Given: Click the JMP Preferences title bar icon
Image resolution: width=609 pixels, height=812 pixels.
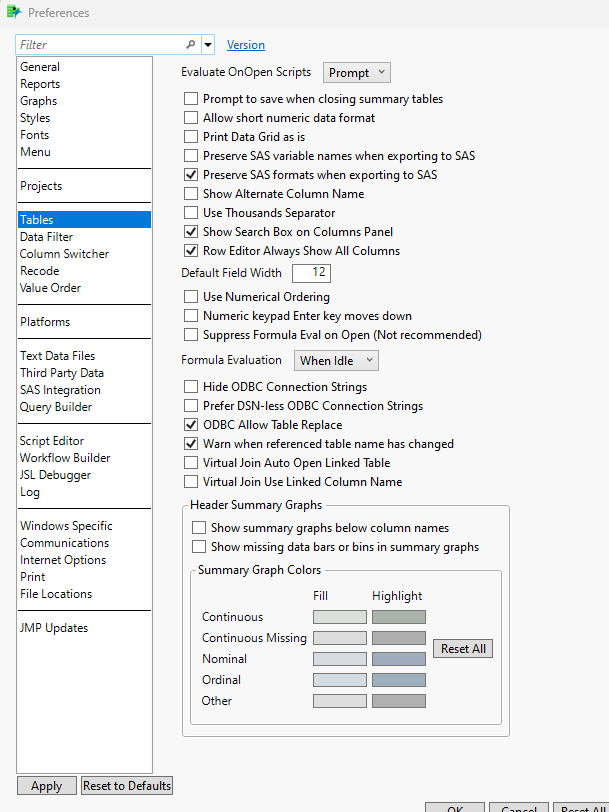Looking at the screenshot, I should [x=14, y=13].
